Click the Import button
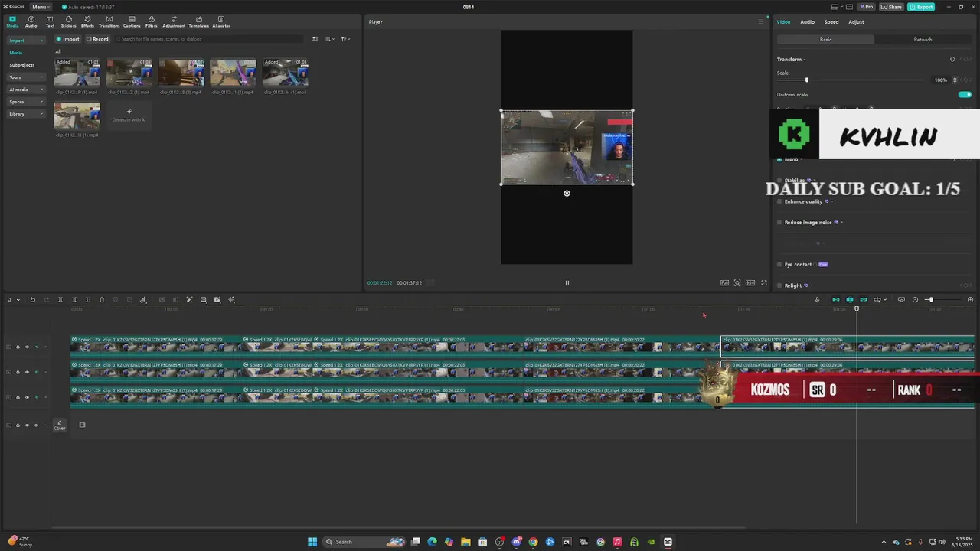Viewport: 980px width, 551px height. tap(67, 39)
